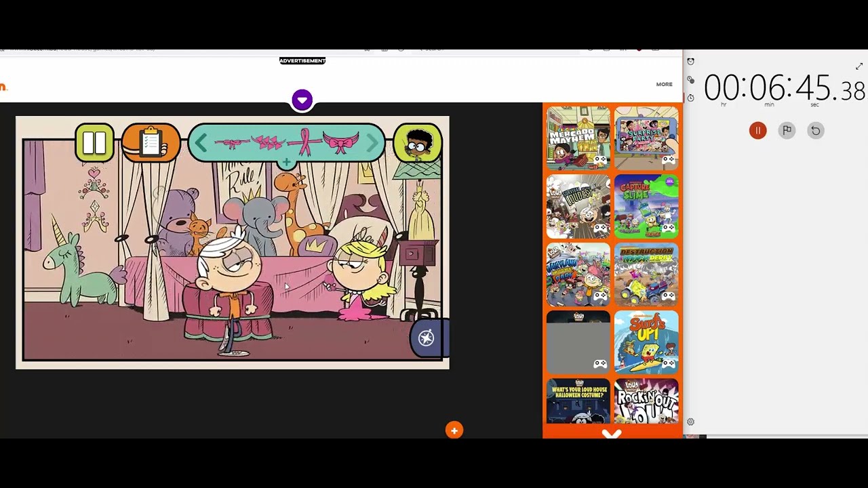The image size is (868, 488).
Task: Select the double pink bow item
Action: [x=269, y=143]
